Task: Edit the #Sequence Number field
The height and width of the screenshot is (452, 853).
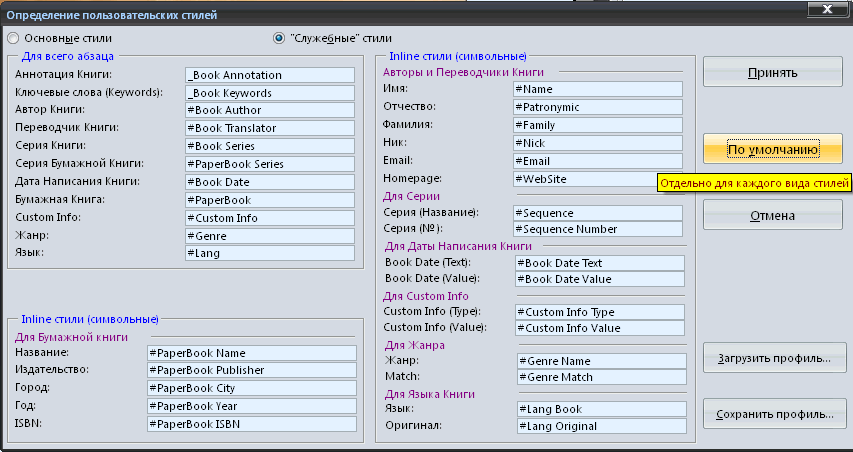Action: click(598, 229)
